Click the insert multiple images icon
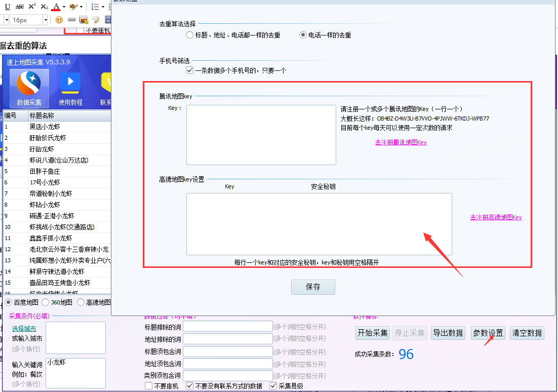Image resolution: width=558 pixels, height=392 pixels. click(x=84, y=20)
